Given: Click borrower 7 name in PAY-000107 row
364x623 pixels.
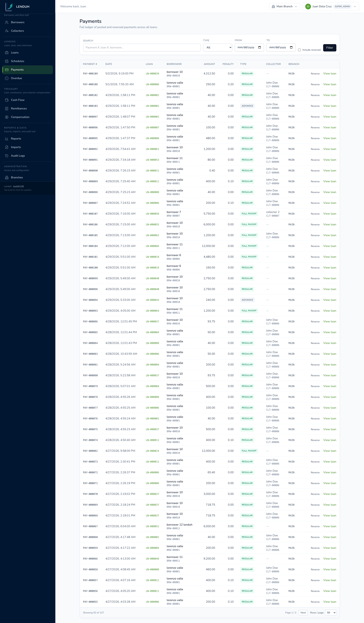Looking at the screenshot, I should [x=174, y=212].
